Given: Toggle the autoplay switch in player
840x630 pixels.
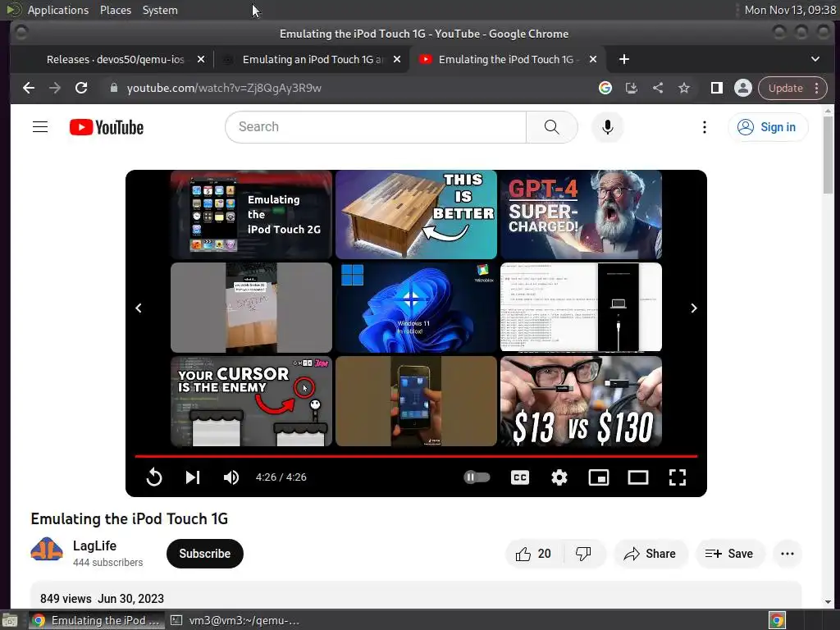Looking at the screenshot, I should tap(477, 477).
